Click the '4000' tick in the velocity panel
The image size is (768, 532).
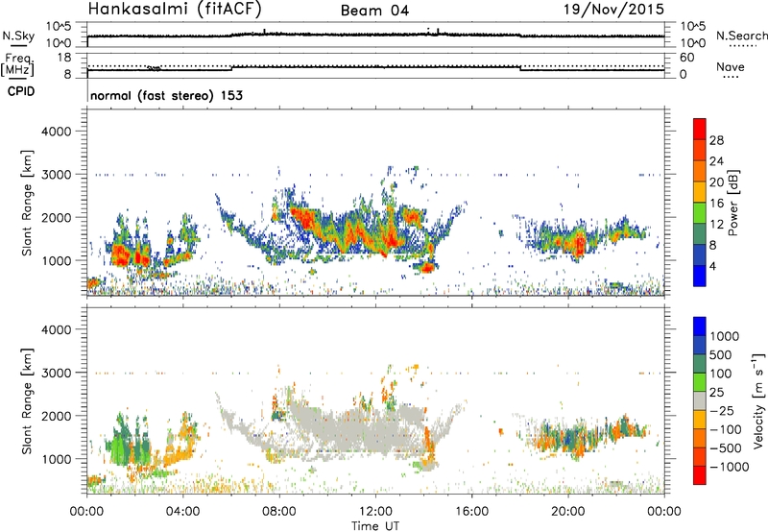(x=56, y=329)
